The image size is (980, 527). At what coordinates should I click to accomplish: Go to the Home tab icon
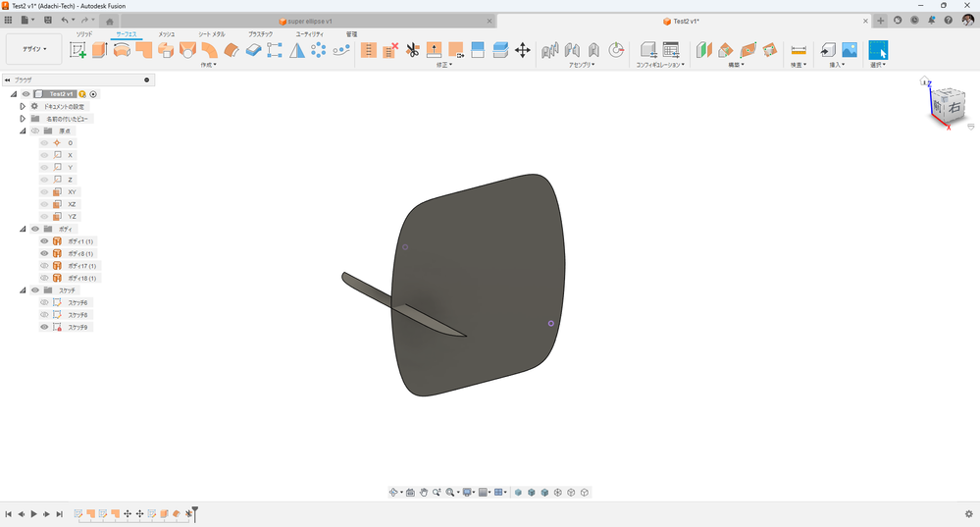109,22
